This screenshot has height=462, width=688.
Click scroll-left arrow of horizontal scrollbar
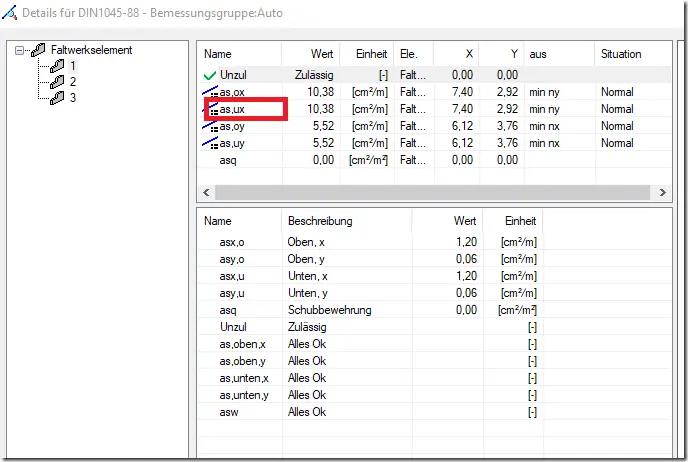point(206,193)
